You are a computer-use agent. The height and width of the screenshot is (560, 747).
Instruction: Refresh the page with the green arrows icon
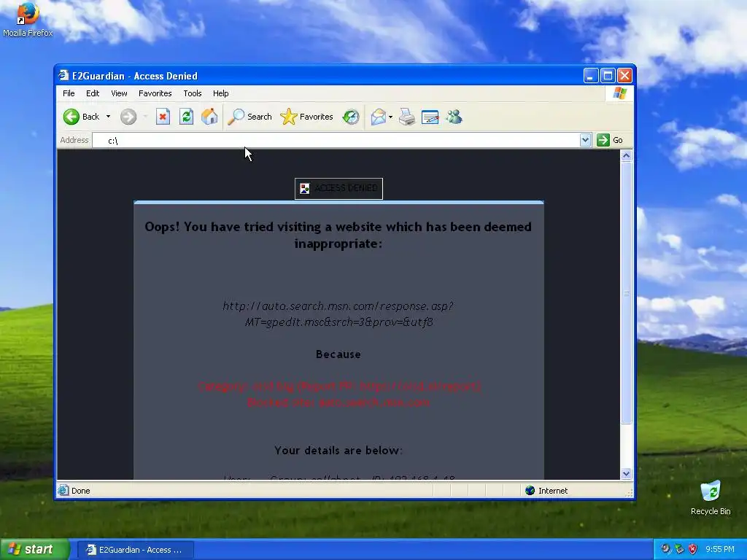point(186,117)
